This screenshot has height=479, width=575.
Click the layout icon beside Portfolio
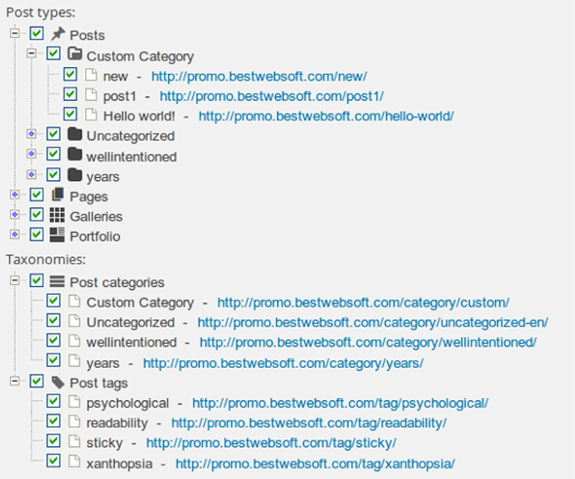(x=57, y=235)
